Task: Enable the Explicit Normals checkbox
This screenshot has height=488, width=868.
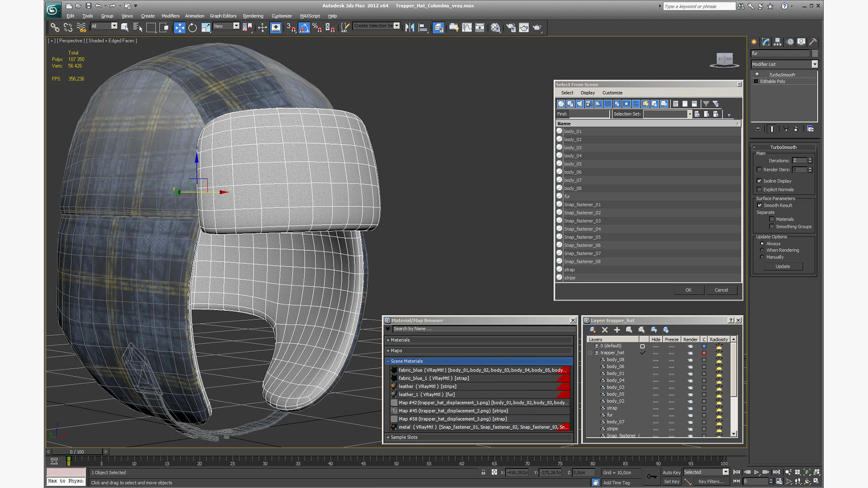Action: [x=759, y=189]
